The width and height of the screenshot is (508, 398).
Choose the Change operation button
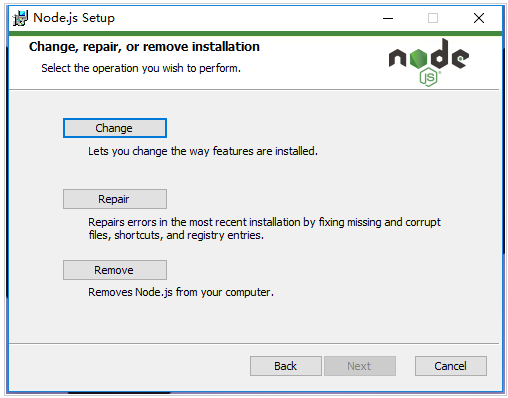[x=115, y=128]
